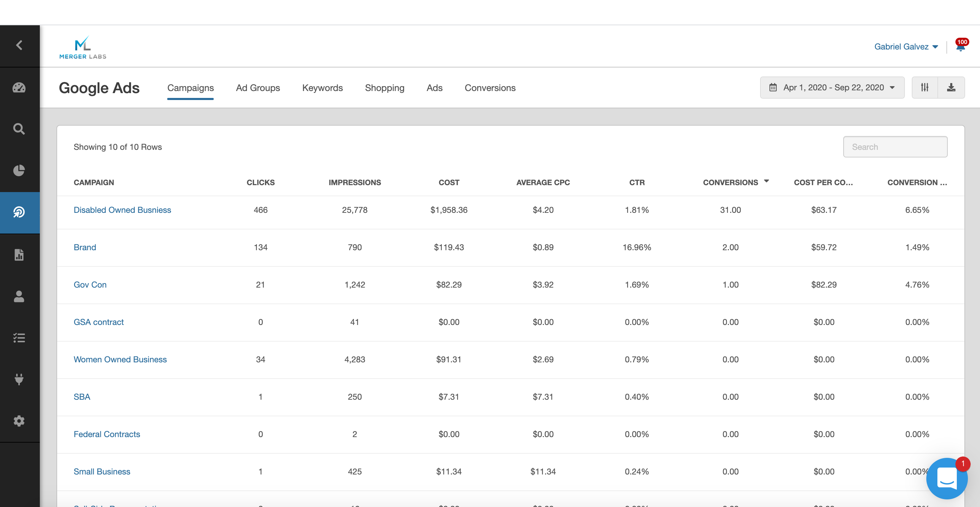Image resolution: width=980 pixels, height=507 pixels.
Task: Open the search magnifier icon in sidebar
Action: (19, 129)
